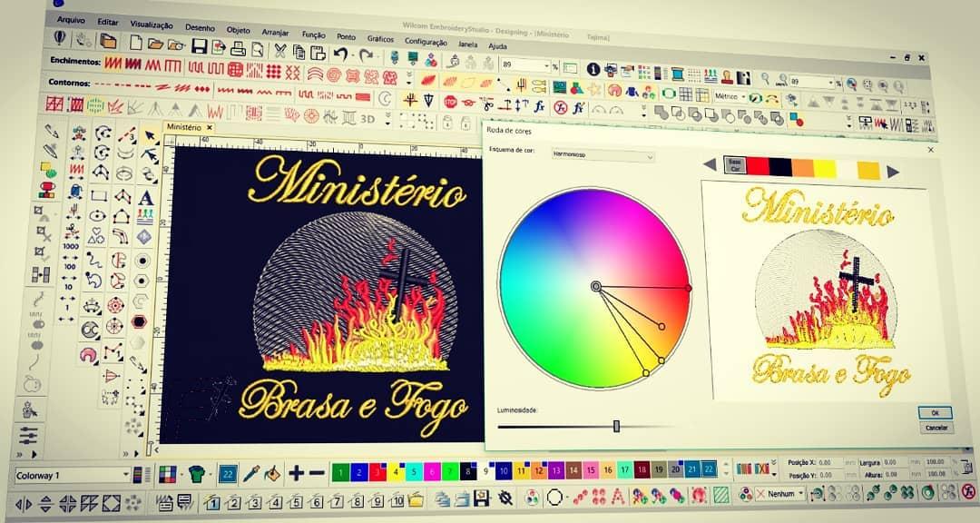Open design information icon
The width and height of the screenshot is (980, 523).
(x=593, y=69)
